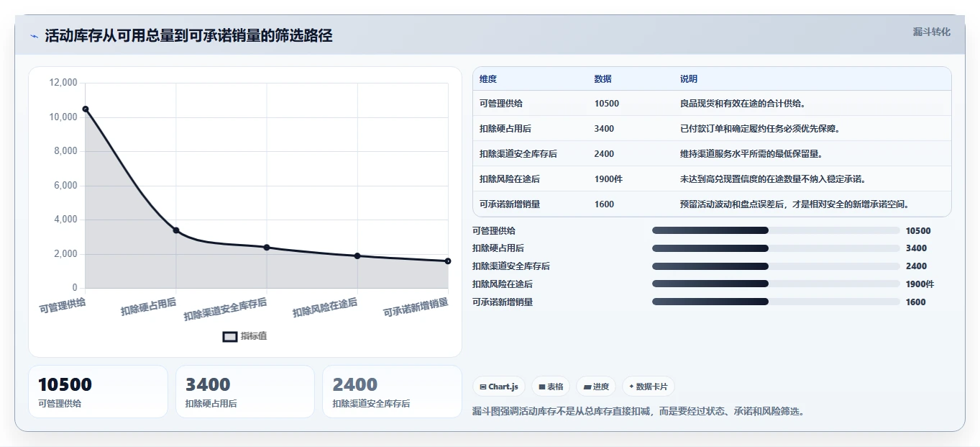Click the 数据 column header

[603, 79]
